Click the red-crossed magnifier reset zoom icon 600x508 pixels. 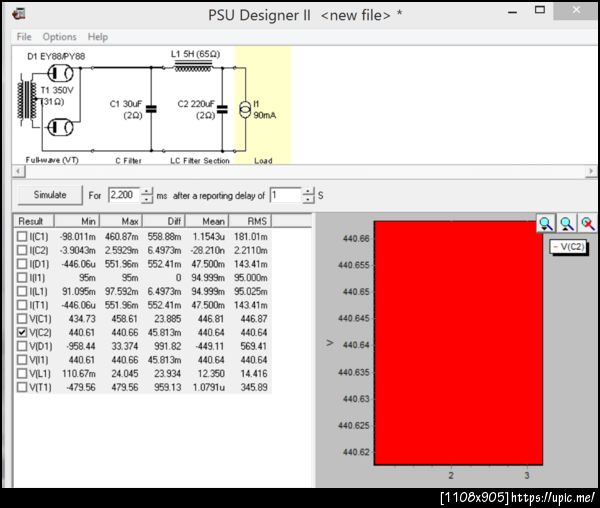(587, 223)
